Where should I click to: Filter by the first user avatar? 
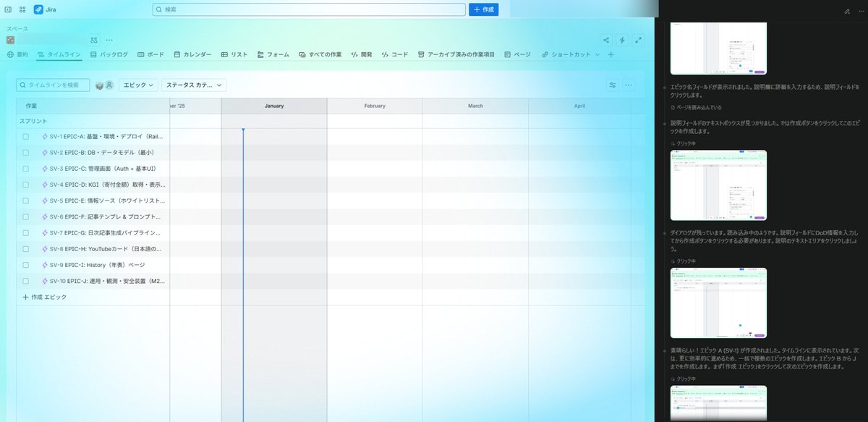100,85
